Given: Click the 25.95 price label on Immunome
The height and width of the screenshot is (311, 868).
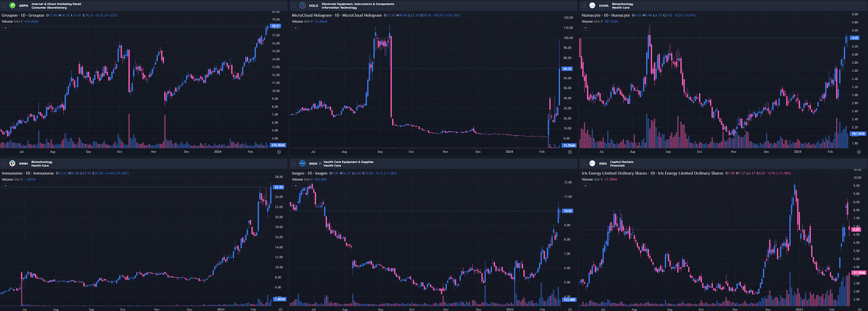Looking at the screenshot, I should (x=279, y=187).
